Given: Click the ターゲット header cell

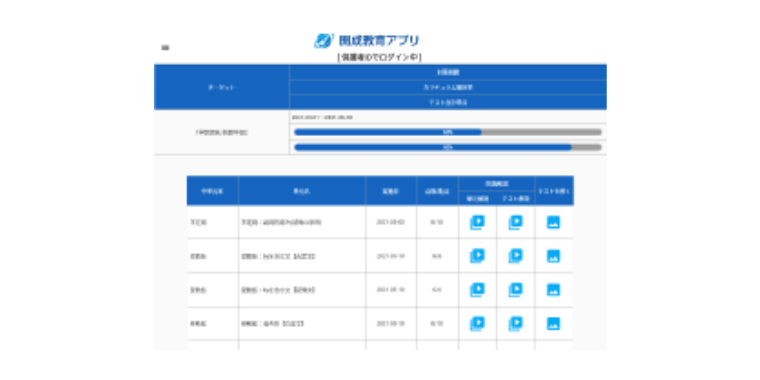Looking at the screenshot, I should click(222, 87).
